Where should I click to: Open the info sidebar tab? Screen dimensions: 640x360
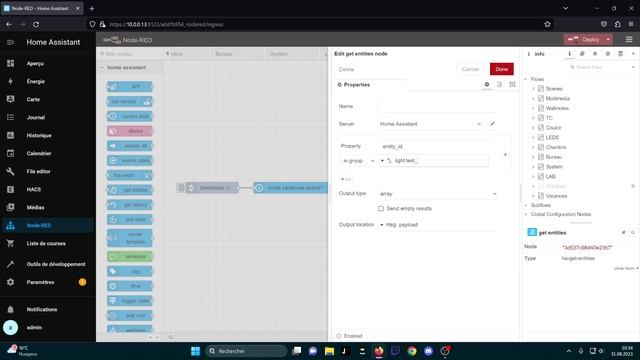tap(569, 54)
